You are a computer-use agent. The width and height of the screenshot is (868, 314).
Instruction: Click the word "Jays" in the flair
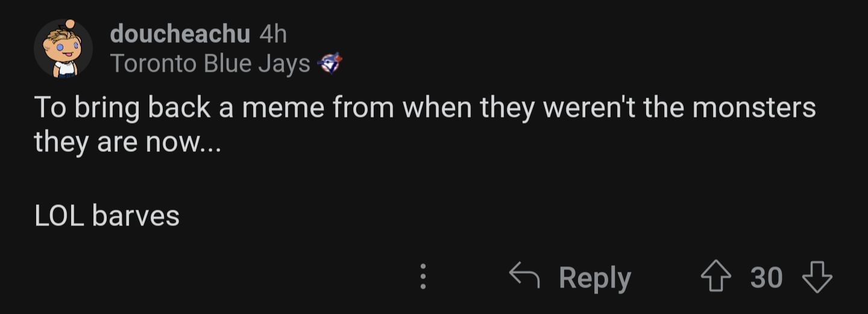coord(284,63)
